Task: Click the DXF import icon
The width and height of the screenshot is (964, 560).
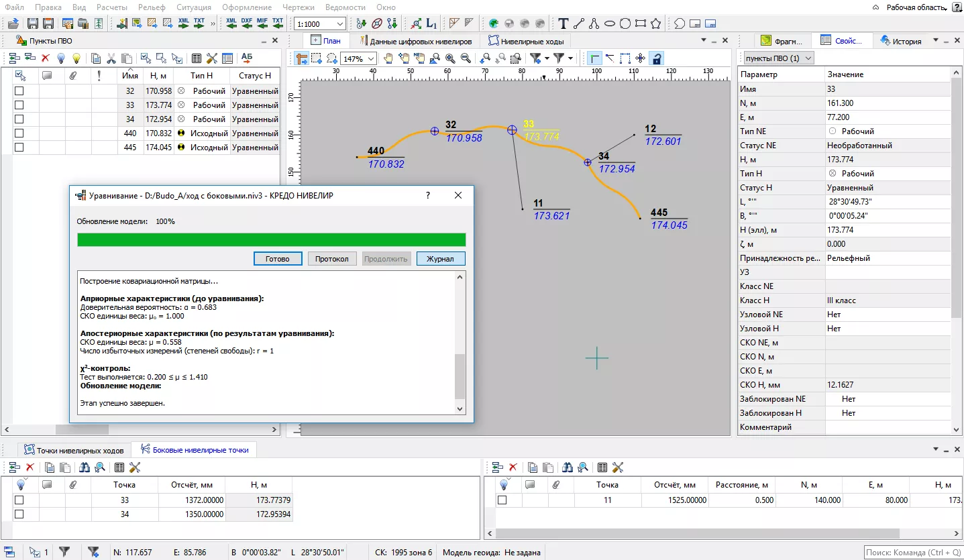Action: 247,23
